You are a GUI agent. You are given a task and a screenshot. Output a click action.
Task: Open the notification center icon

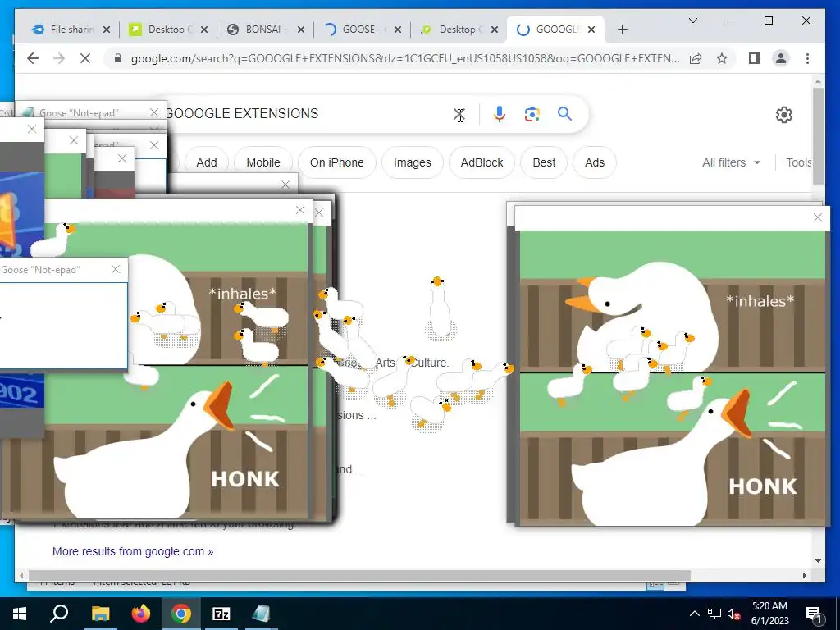coord(815,614)
